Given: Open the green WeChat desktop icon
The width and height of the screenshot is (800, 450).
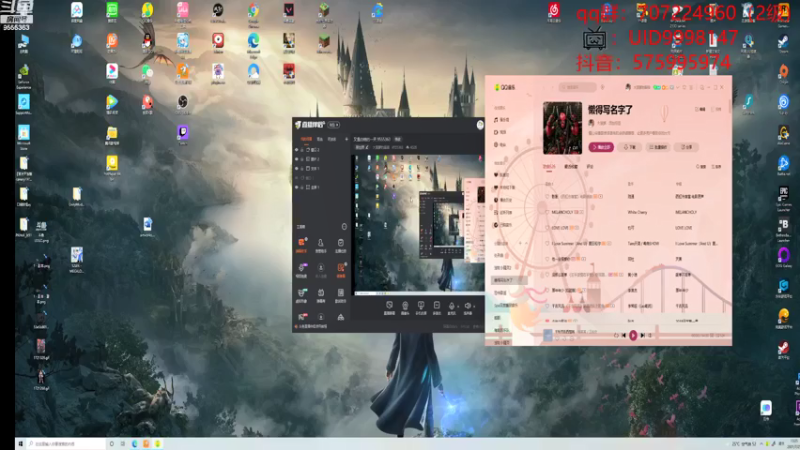Looking at the screenshot, I should click(147, 72).
